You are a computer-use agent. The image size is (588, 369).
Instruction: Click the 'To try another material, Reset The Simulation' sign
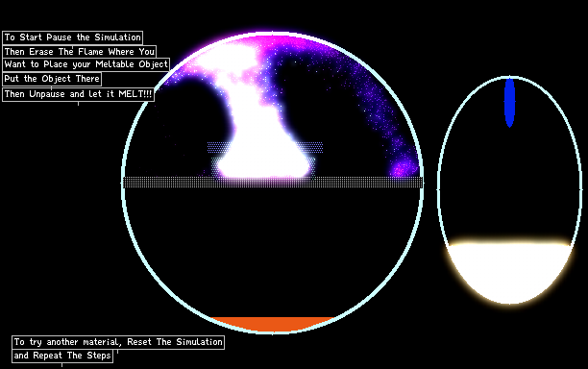pos(118,342)
